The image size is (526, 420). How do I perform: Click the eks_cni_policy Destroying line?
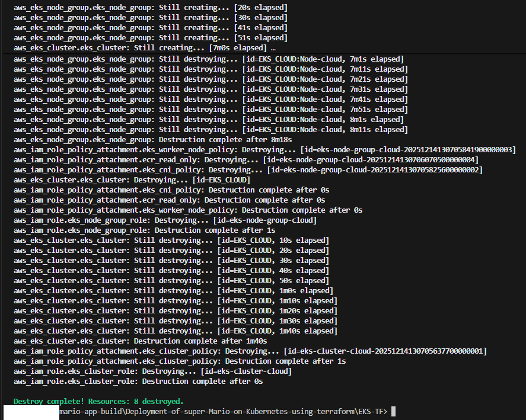coord(248,169)
